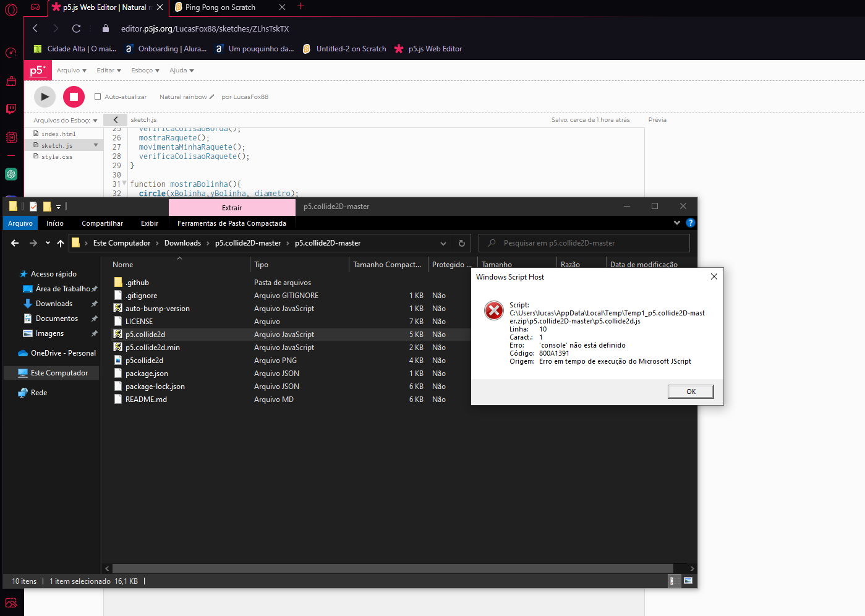Screen dimensions: 865x616
Task: Run the sketch with the play button
Action: click(45, 96)
